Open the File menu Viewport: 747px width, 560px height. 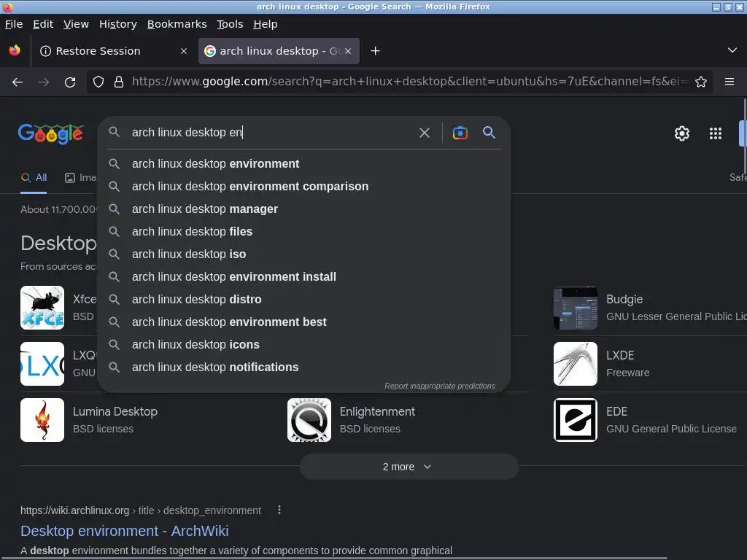14,24
